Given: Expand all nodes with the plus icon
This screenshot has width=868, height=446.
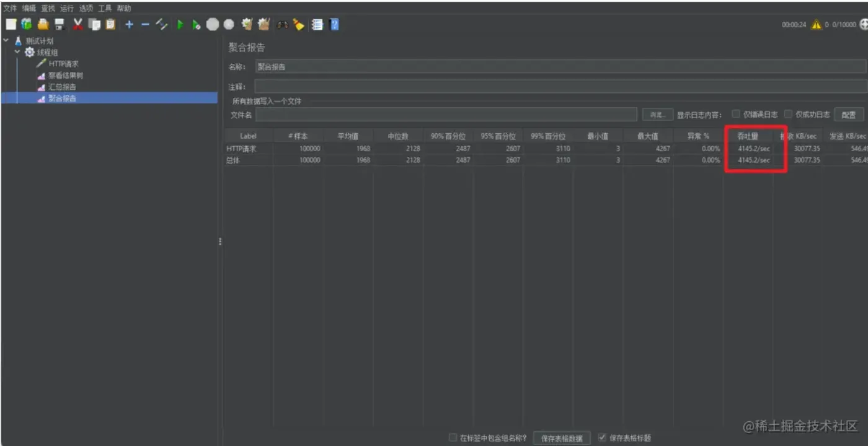Looking at the screenshot, I should click(x=129, y=24).
